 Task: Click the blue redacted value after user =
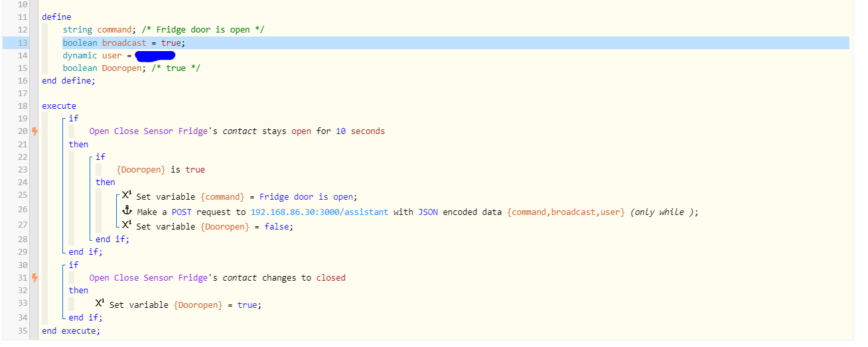[x=155, y=56]
